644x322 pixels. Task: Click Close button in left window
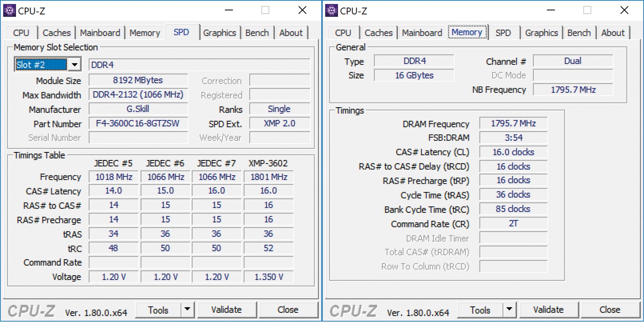click(288, 310)
